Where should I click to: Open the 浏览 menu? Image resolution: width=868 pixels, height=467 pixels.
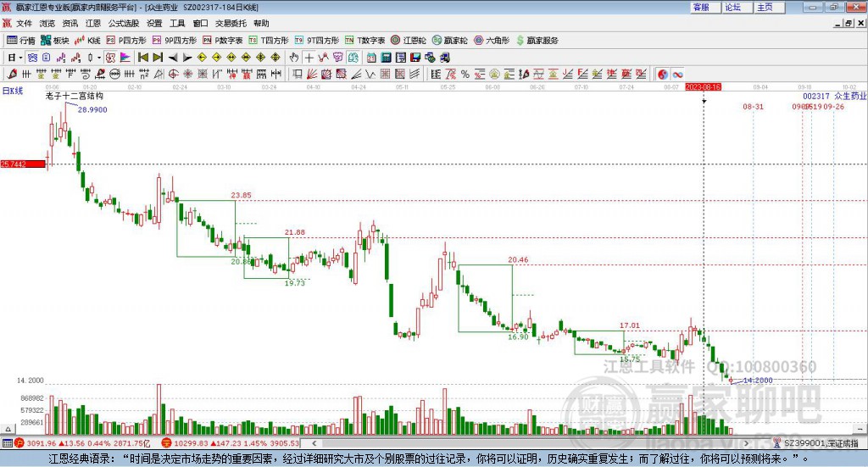[x=47, y=23]
